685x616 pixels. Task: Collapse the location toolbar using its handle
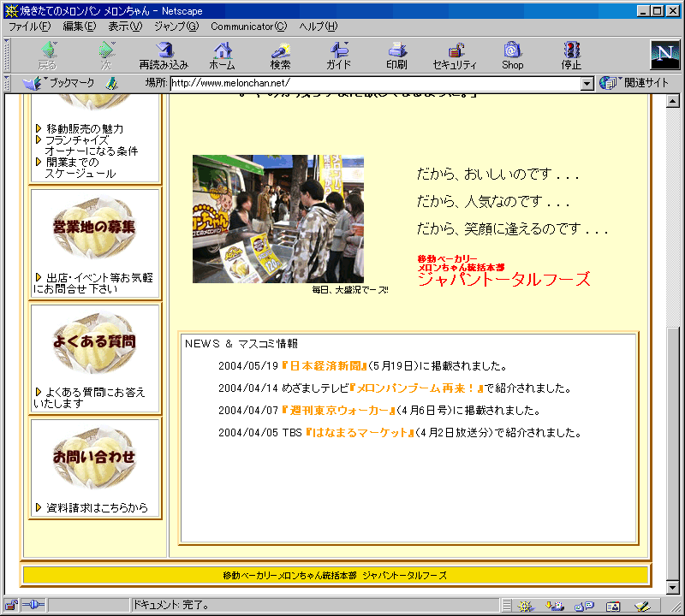7,83
